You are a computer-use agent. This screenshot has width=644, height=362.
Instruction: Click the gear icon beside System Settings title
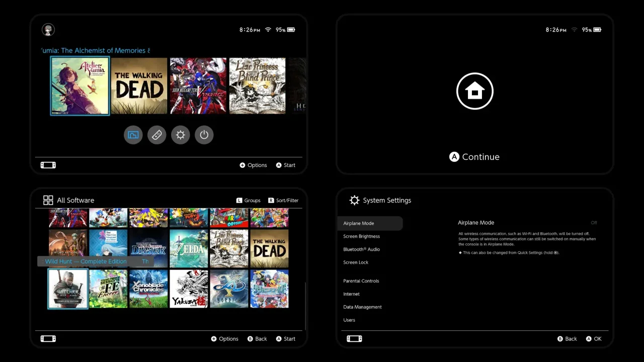pyautogui.click(x=355, y=200)
